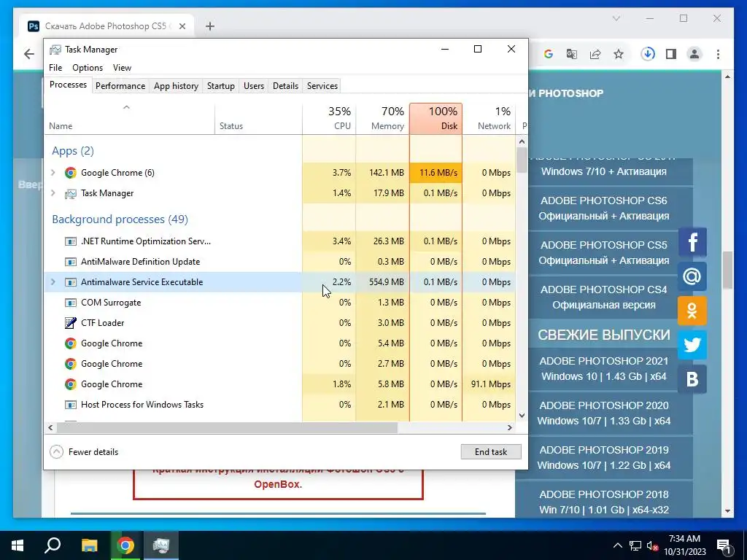Sort processes by 100% Disk column header

pyautogui.click(x=436, y=119)
